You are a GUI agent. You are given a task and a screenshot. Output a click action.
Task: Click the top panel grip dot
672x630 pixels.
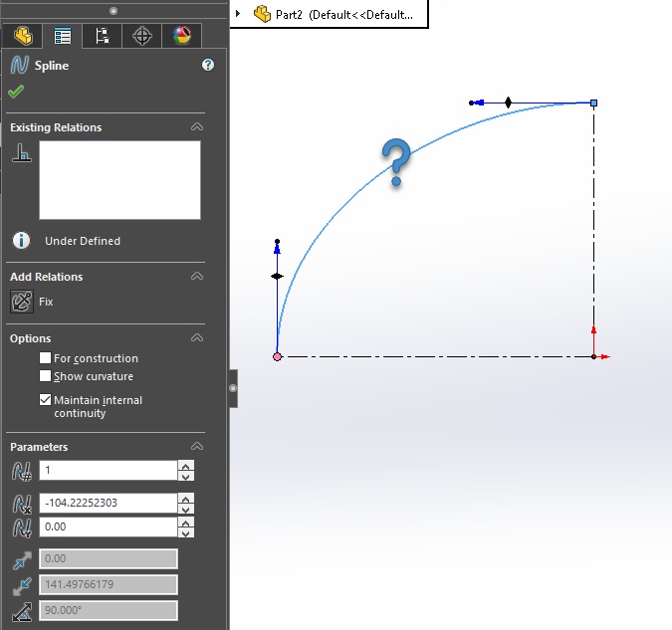tap(113, 11)
